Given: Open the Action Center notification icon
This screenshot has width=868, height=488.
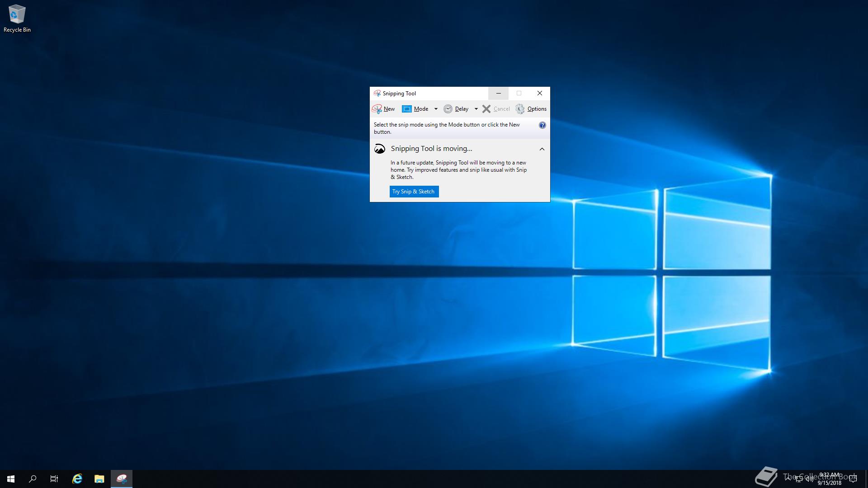Looking at the screenshot, I should pos(854,479).
